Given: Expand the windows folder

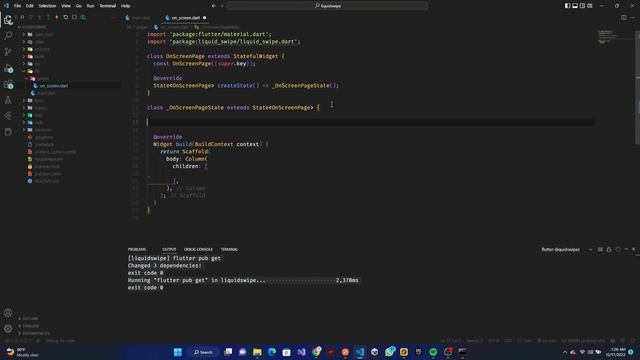Looking at the screenshot, I should (x=38, y=130).
